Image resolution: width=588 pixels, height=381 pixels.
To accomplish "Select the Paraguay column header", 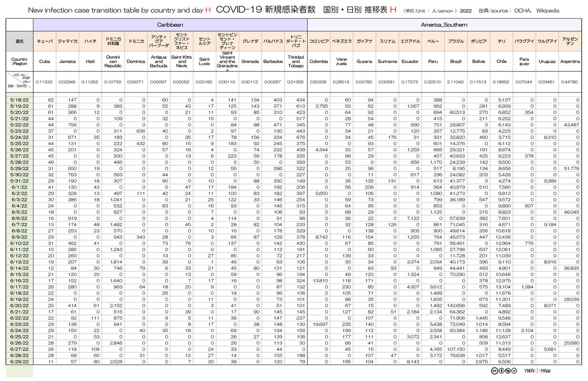I will pos(524,61).
